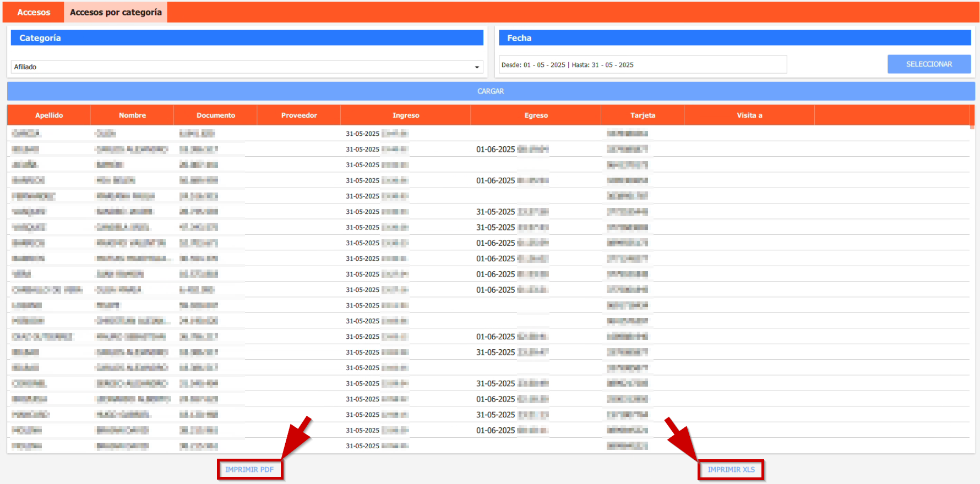Click the Proveedor column header
Image resolution: width=980 pixels, height=484 pixels.
click(299, 116)
